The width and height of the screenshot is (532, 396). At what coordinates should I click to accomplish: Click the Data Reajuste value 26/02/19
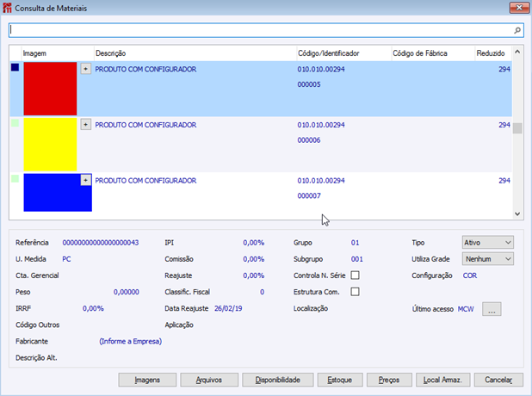click(228, 308)
